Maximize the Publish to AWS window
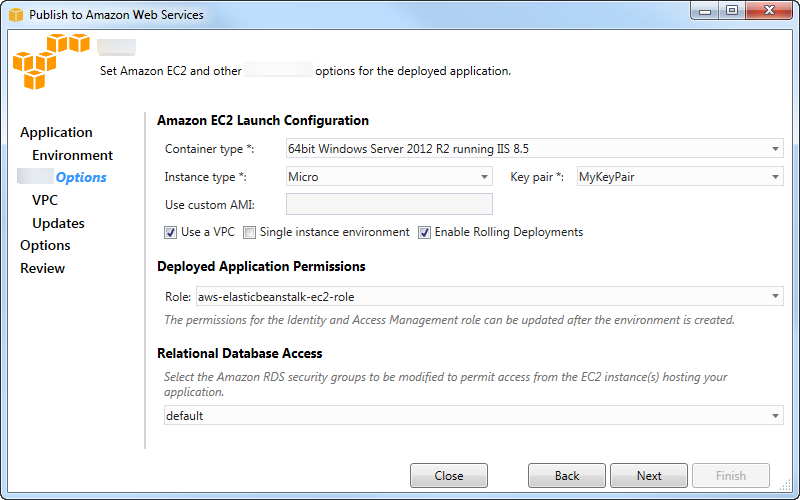The height and width of the screenshot is (500, 800). pyautogui.click(x=732, y=11)
